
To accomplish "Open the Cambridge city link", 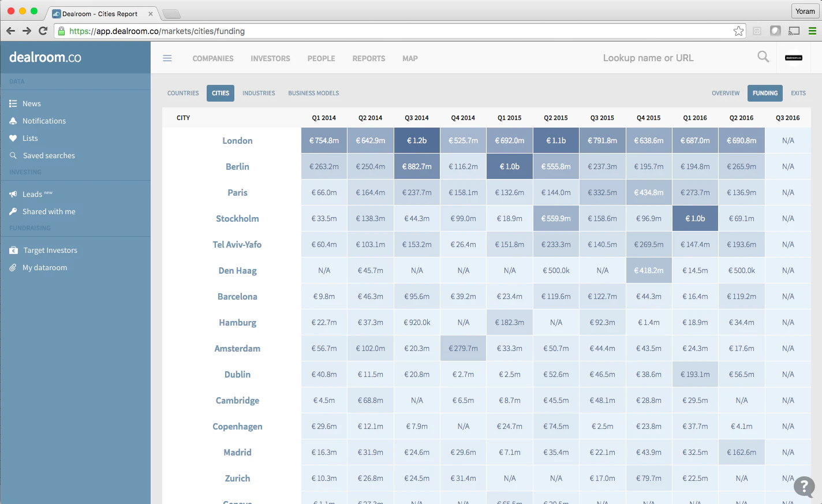I will (237, 401).
